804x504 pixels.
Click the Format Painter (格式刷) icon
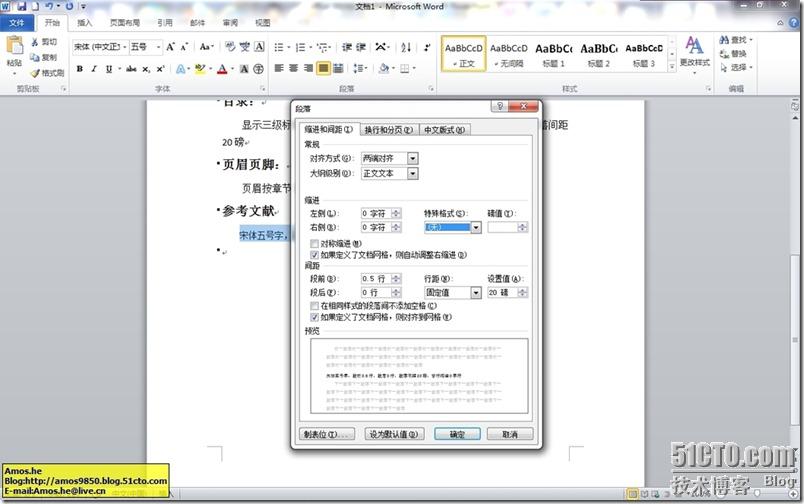coord(35,73)
